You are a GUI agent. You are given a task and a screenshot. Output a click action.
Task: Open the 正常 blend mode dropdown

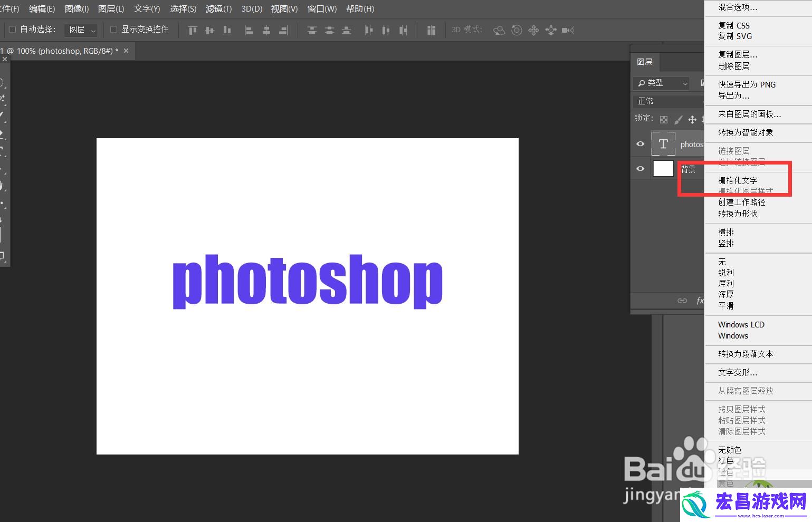pos(668,101)
